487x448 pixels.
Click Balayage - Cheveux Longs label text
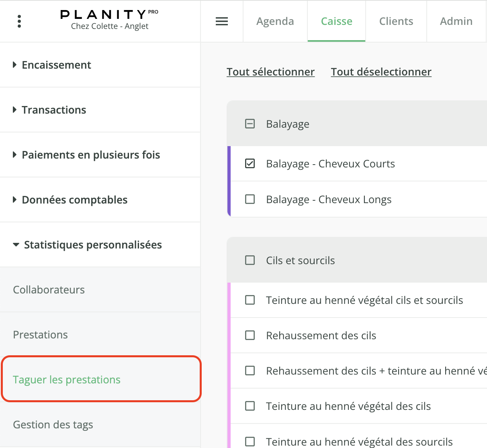329,200
